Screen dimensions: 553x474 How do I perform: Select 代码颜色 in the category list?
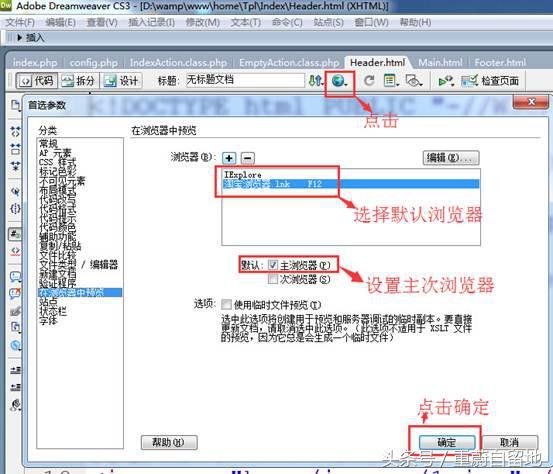pos(57,227)
